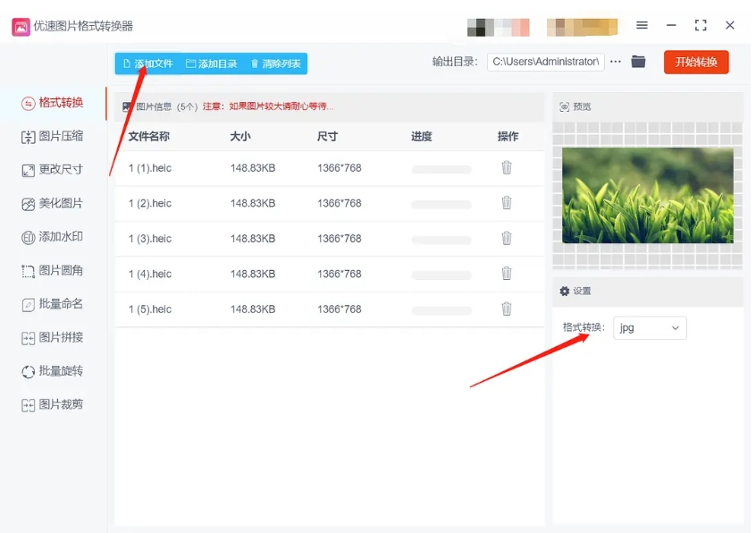Image resolution: width=756 pixels, height=533 pixels.
Task: Select 格式转换 in the sidebar
Action: point(53,103)
